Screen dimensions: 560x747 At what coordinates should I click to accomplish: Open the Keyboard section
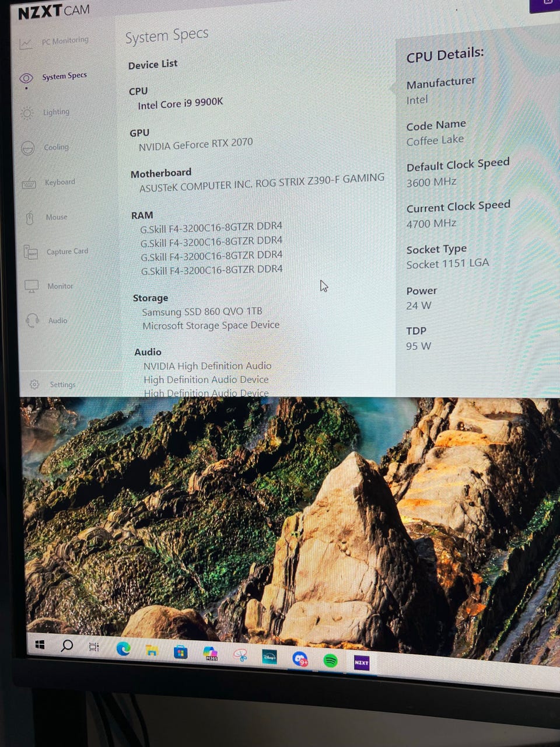60,182
